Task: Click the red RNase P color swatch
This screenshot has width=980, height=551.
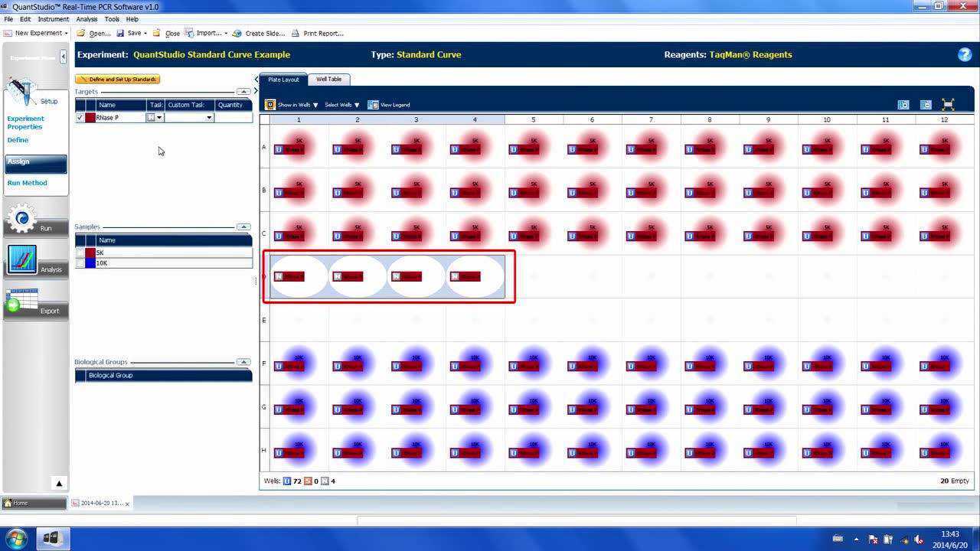Action: [90, 118]
